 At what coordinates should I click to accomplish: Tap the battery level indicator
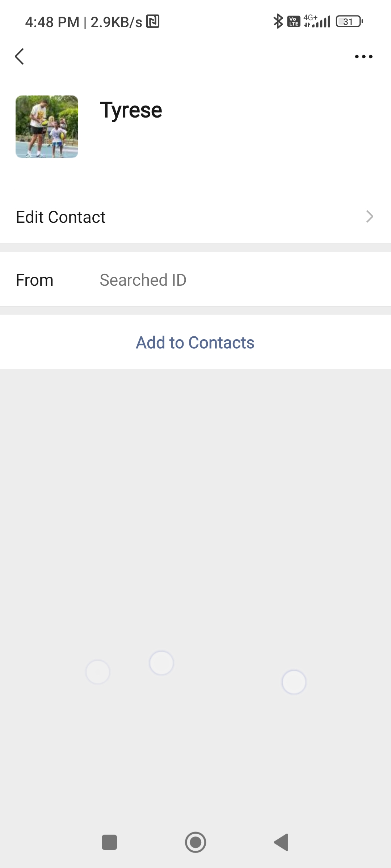click(349, 22)
